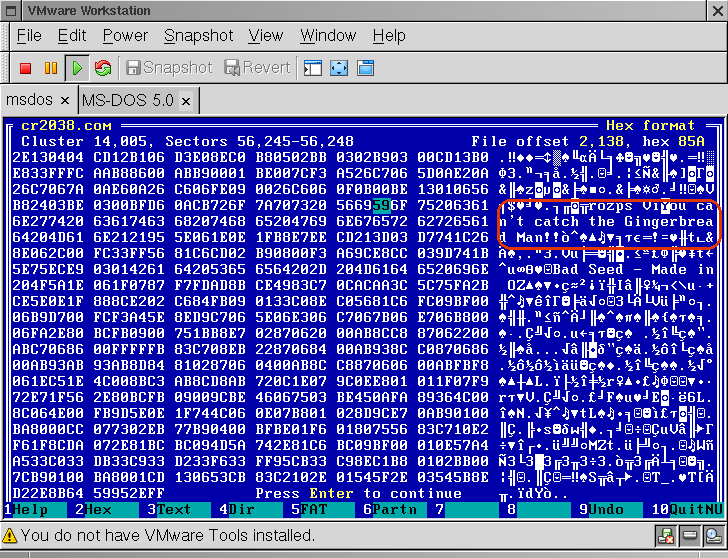
Task: Click the 10 Quit function key
Action: (x=688, y=510)
